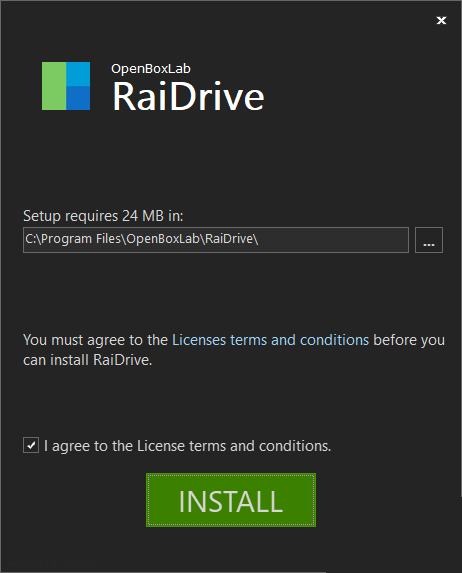Tick the checkmark box for license agreement
This screenshot has width=462, height=573.
[x=31, y=445]
